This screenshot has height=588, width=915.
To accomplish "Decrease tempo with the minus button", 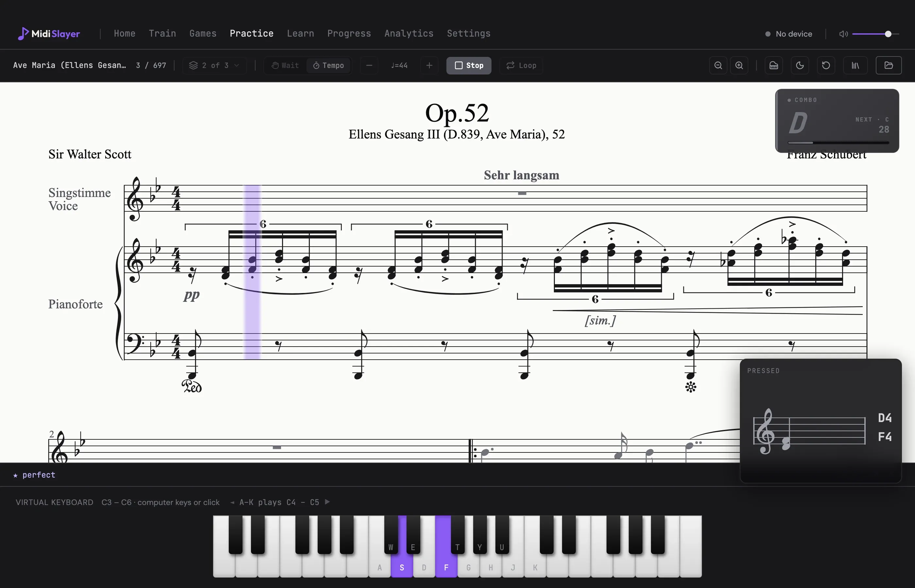I will coord(369,65).
